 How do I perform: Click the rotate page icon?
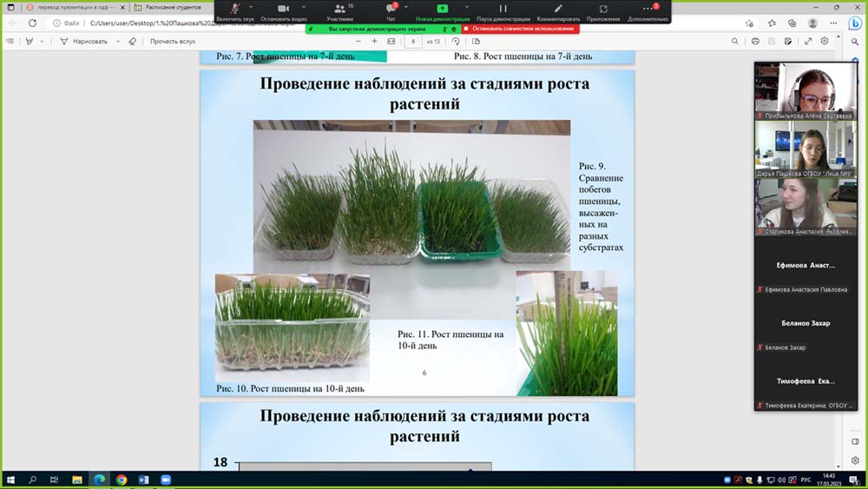coord(456,41)
